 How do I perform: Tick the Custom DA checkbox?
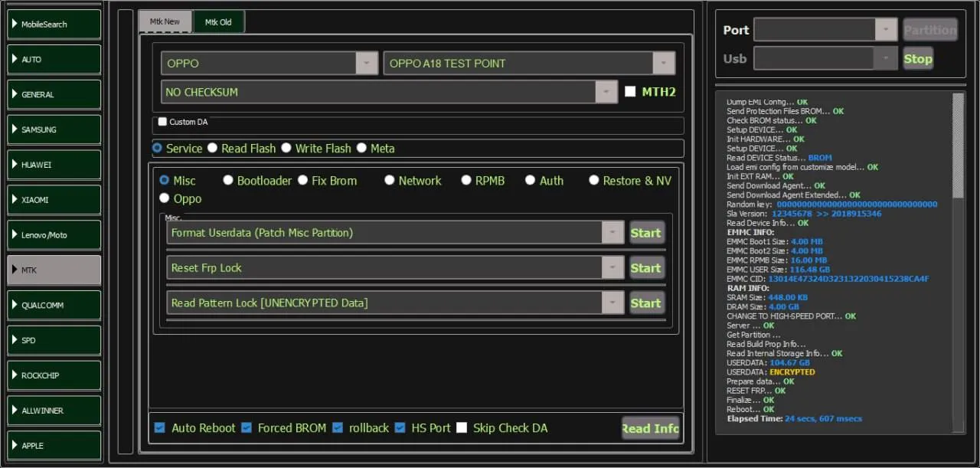pyautogui.click(x=162, y=122)
